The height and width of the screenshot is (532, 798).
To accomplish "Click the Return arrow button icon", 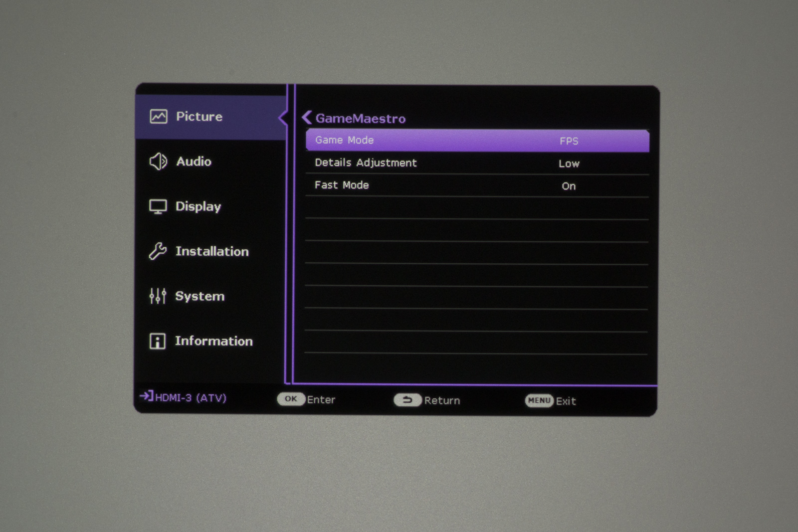I will 407,400.
